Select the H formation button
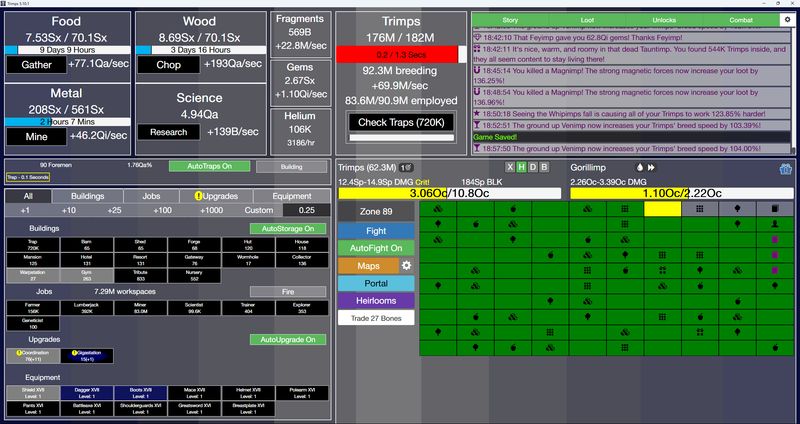Image resolution: width=800 pixels, height=424 pixels. [521, 168]
